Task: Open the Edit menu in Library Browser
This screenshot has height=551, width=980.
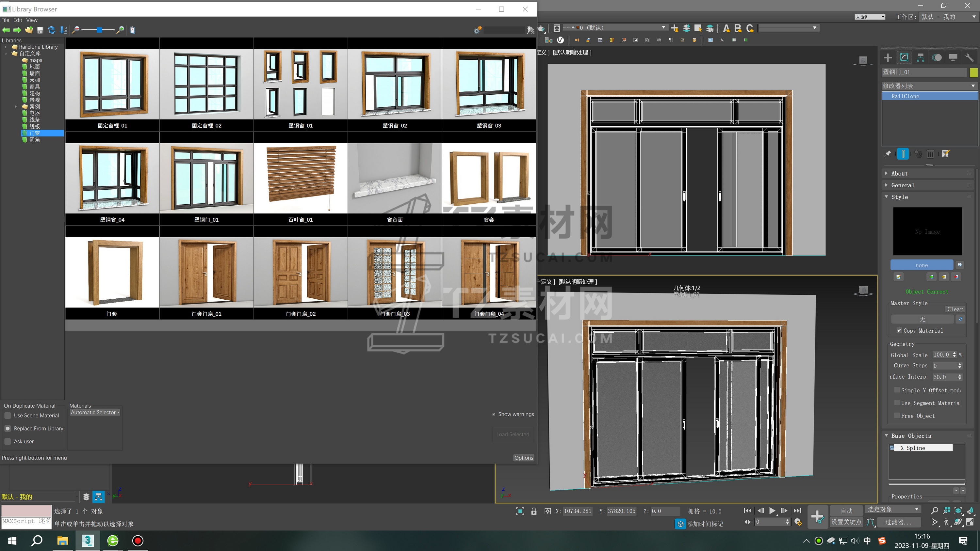Action: (x=18, y=20)
